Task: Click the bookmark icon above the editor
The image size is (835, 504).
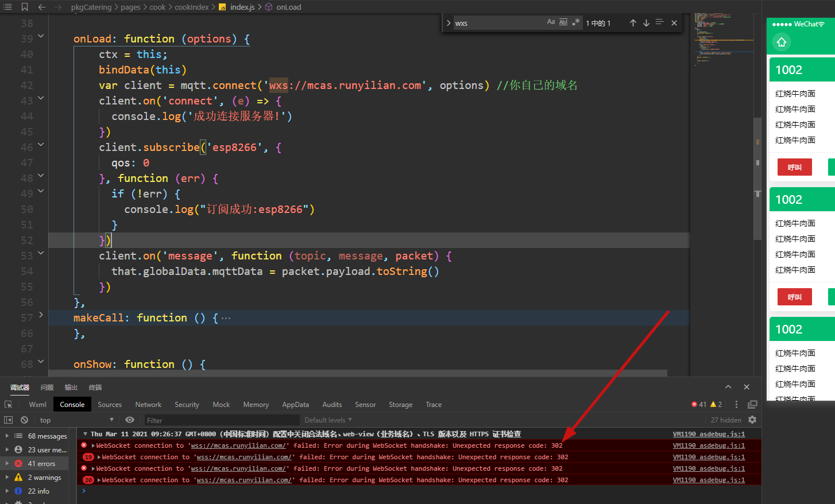Action: (25, 7)
